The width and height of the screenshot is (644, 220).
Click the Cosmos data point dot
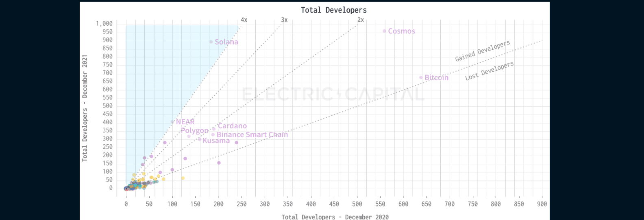384,31
